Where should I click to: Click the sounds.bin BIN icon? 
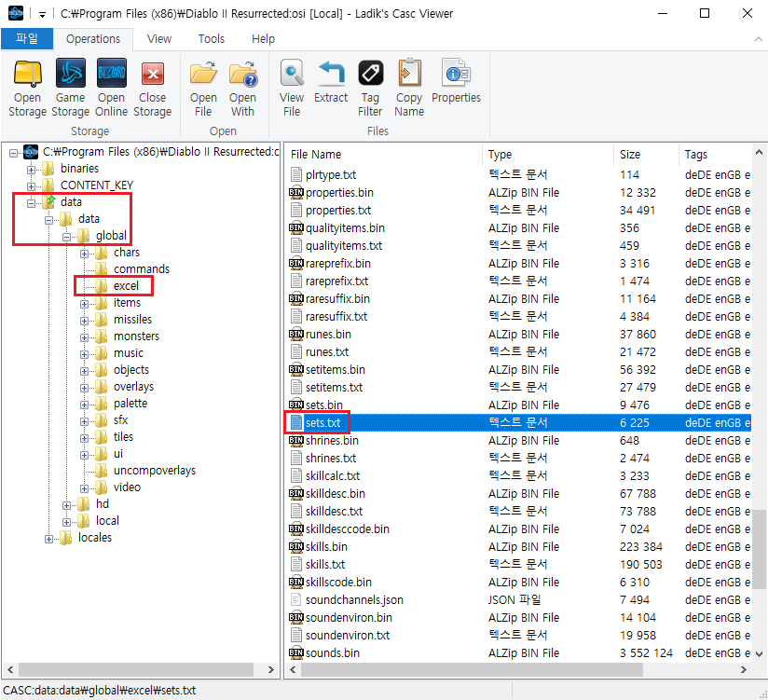point(295,653)
